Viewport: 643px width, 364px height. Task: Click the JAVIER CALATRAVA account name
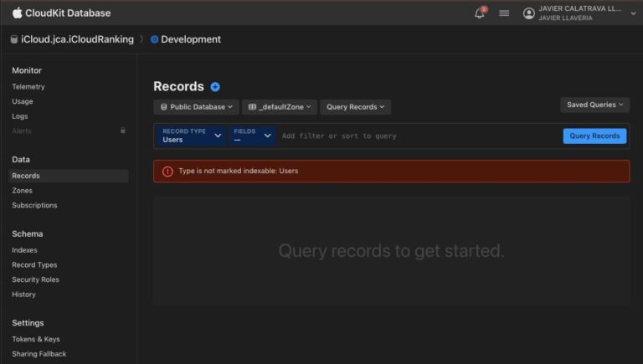[580, 8]
